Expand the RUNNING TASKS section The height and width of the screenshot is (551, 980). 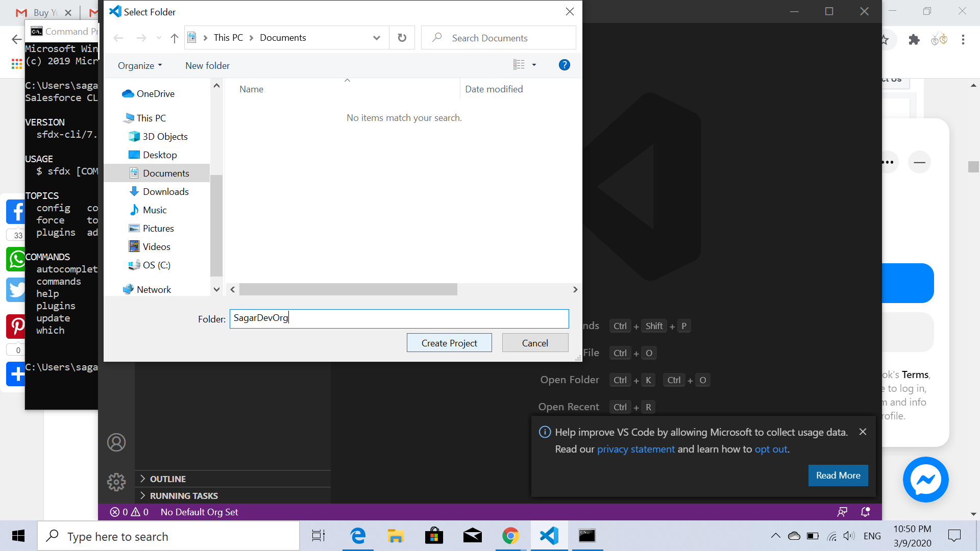(x=233, y=495)
